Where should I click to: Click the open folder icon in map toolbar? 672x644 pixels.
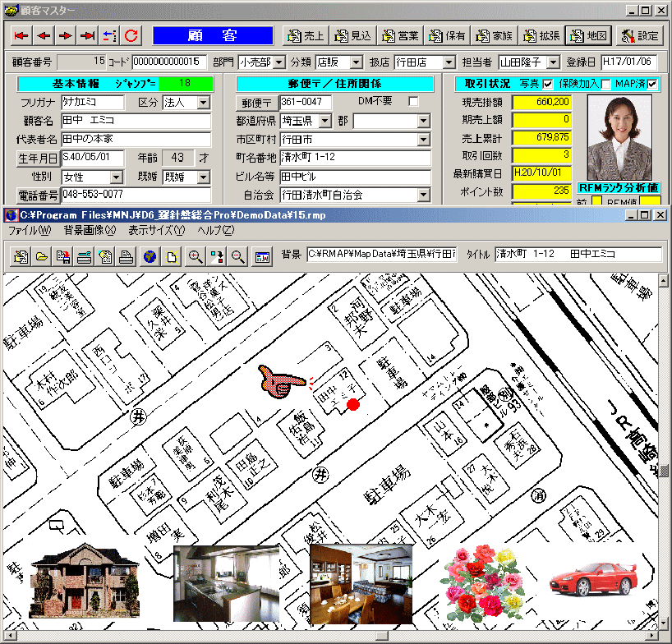(42, 256)
